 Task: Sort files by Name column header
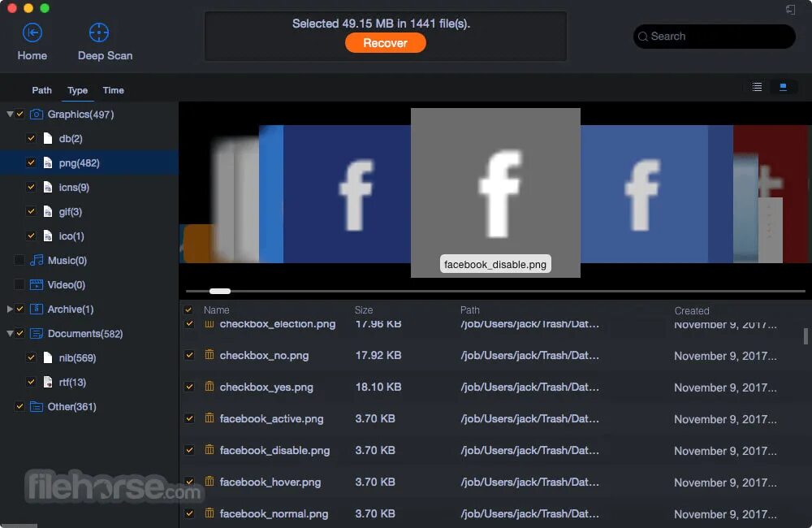click(x=217, y=309)
